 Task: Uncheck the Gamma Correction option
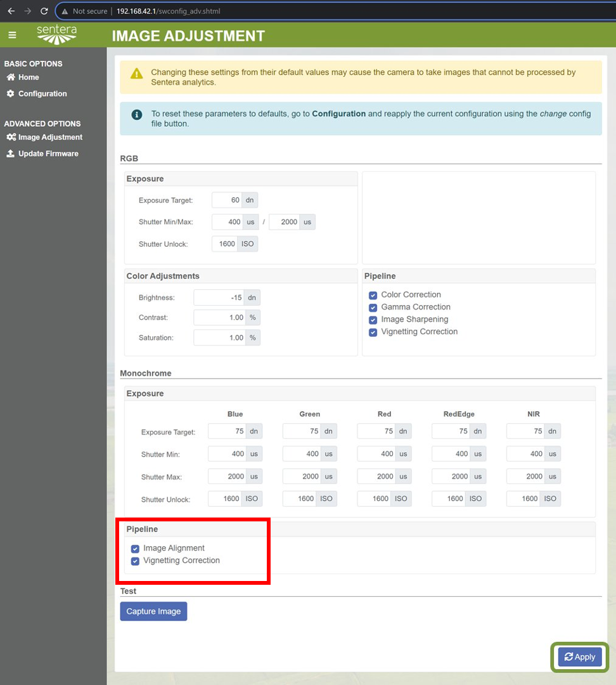tap(373, 308)
